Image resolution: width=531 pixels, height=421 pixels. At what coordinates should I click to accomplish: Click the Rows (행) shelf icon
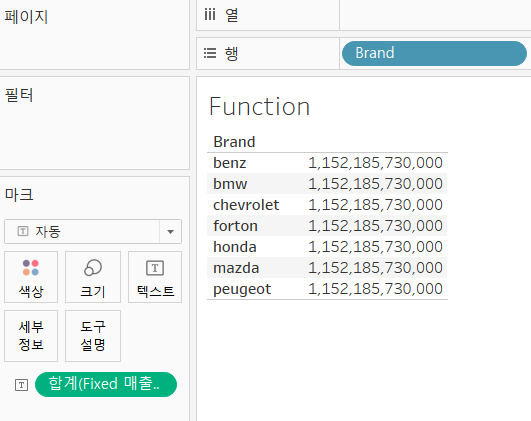210,53
